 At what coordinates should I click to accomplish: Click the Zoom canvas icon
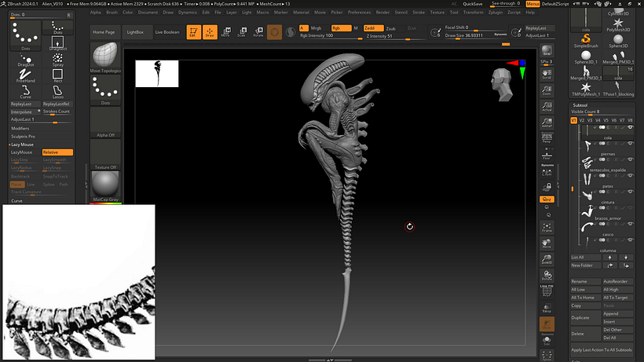[x=547, y=90]
